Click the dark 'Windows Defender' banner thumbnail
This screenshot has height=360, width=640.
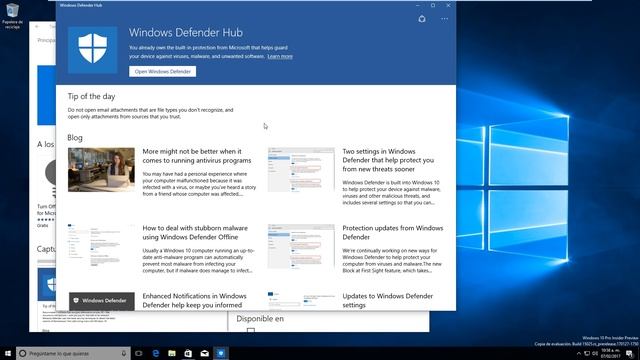coord(102,301)
